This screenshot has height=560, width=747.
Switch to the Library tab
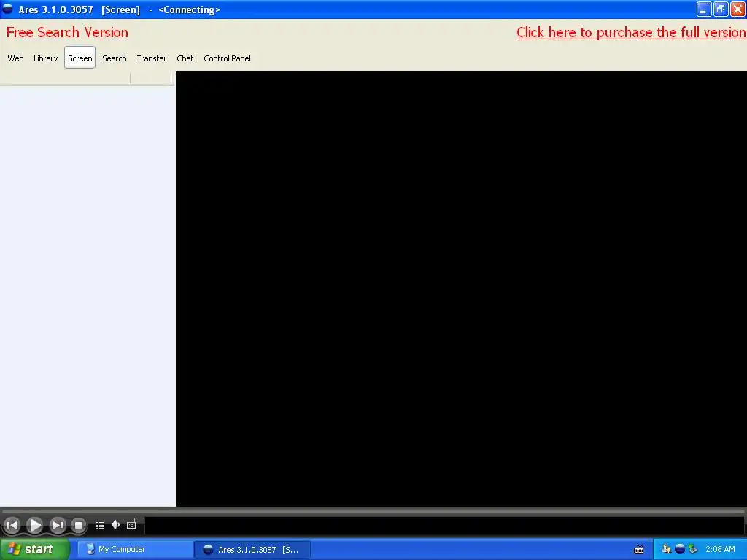pyautogui.click(x=46, y=58)
